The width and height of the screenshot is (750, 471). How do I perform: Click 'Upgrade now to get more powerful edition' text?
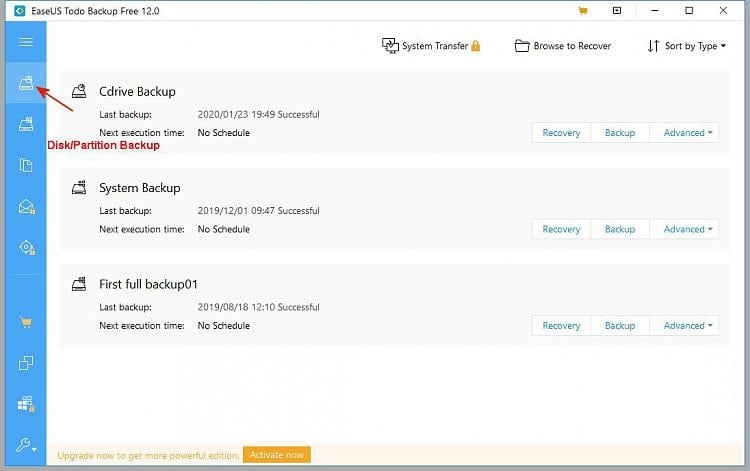(x=148, y=456)
